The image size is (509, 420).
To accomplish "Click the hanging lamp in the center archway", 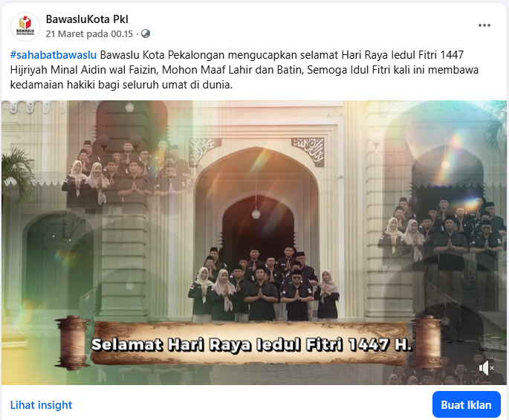I will [x=256, y=214].
